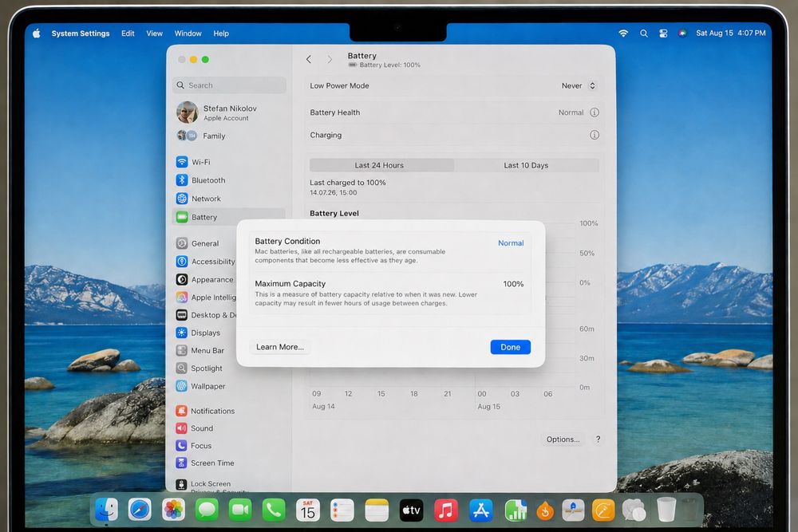Select Network in the sidebar
Viewport: 798px width, 532px height.
point(228,199)
